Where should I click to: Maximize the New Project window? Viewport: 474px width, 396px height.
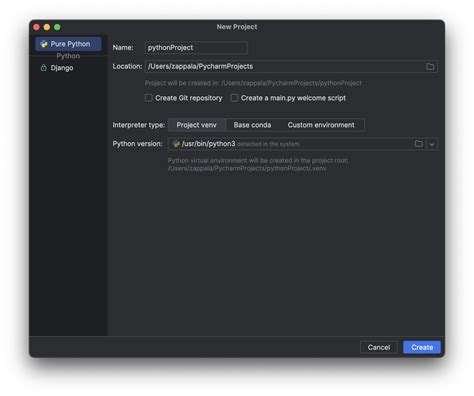pyautogui.click(x=57, y=27)
